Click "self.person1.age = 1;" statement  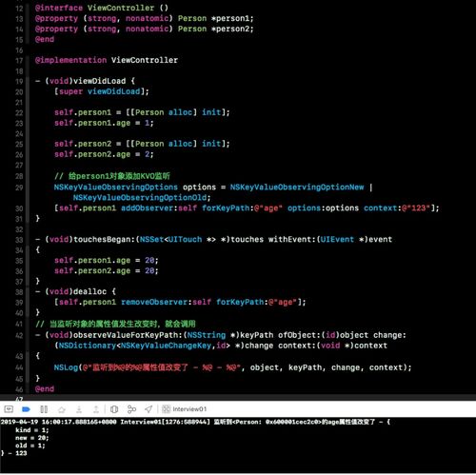(x=104, y=123)
